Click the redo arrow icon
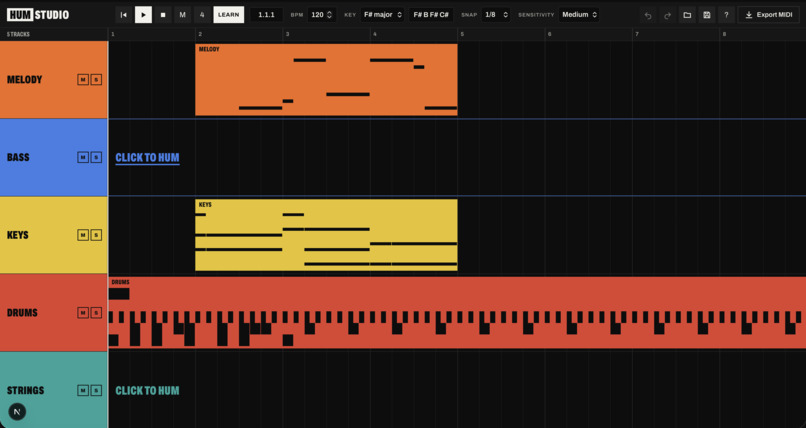 668,15
